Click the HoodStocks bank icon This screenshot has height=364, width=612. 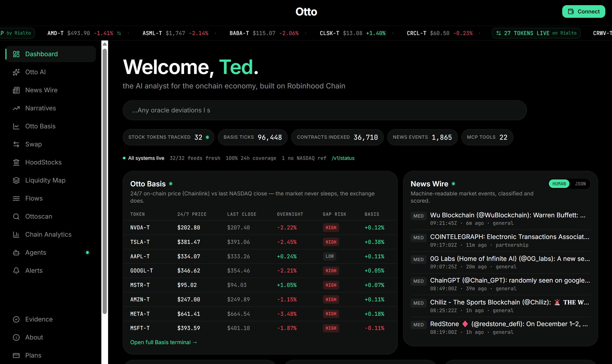coord(16,162)
